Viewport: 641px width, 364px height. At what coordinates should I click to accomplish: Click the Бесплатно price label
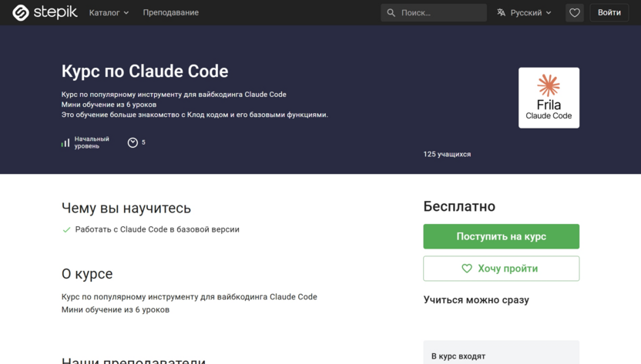point(459,206)
